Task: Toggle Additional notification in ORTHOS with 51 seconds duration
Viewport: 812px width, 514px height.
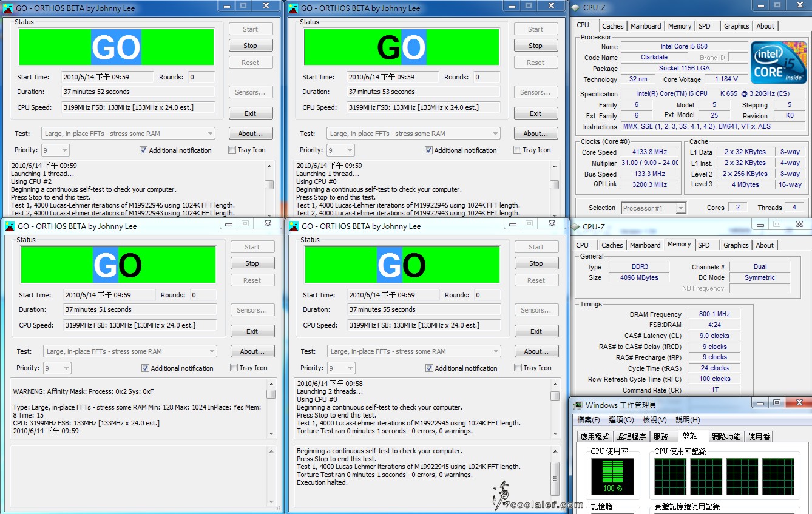Action: pyautogui.click(x=145, y=368)
